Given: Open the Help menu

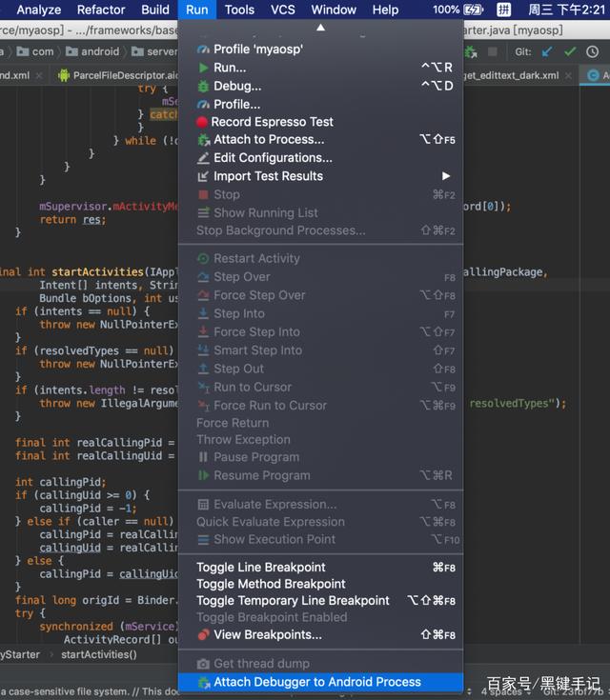Looking at the screenshot, I should [385, 10].
